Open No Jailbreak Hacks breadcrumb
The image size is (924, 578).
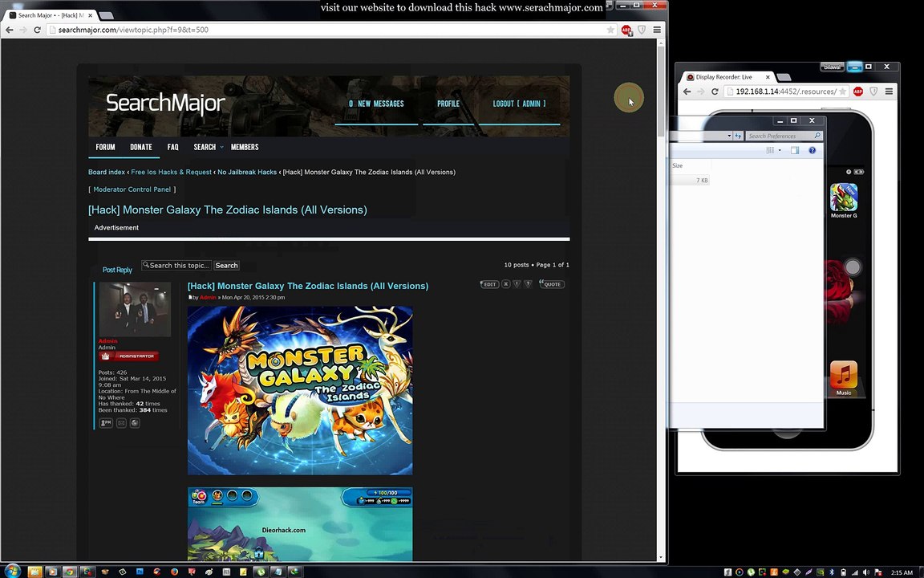coord(247,173)
